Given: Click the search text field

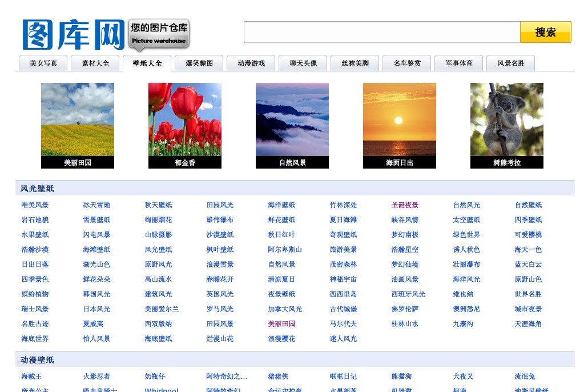Looking at the screenshot, I should [x=382, y=32].
